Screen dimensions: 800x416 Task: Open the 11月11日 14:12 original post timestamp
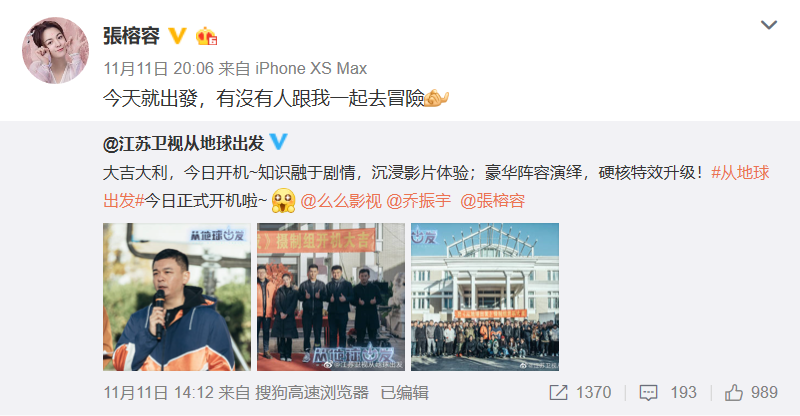[158, 393]
